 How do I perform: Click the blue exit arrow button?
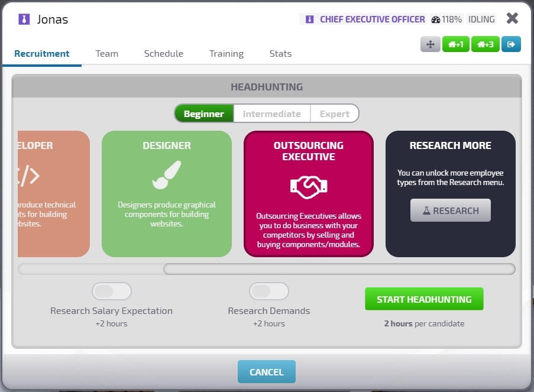tap(511, 44)
